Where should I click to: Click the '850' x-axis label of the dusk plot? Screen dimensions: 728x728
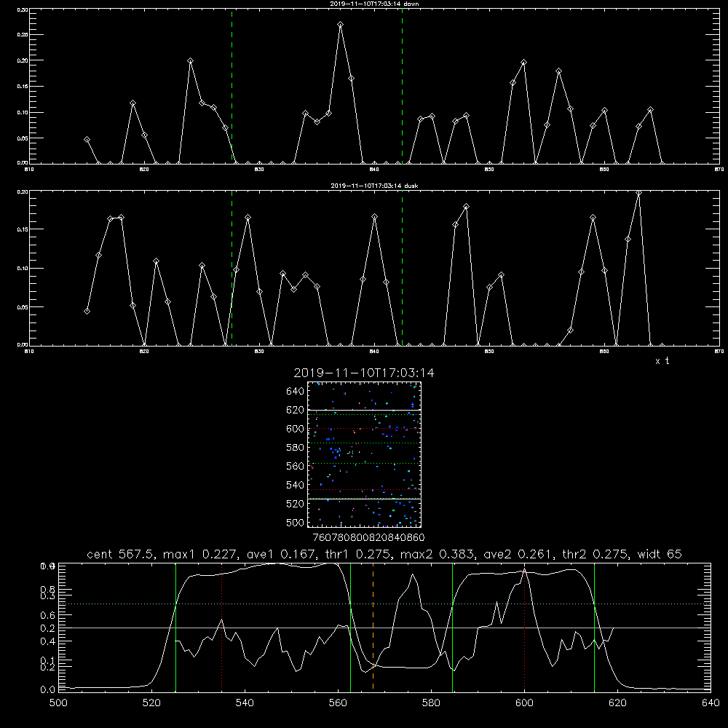pos(489,352)
